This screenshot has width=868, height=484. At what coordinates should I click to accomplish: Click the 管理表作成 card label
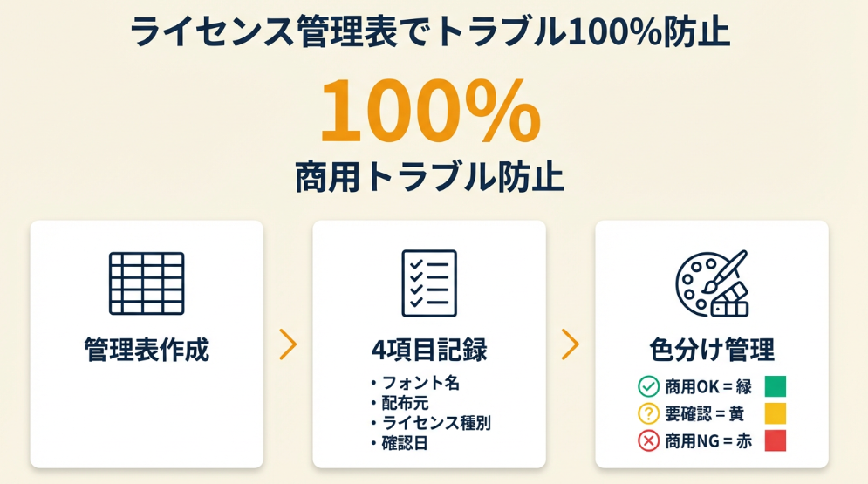(x=147, y=350)
